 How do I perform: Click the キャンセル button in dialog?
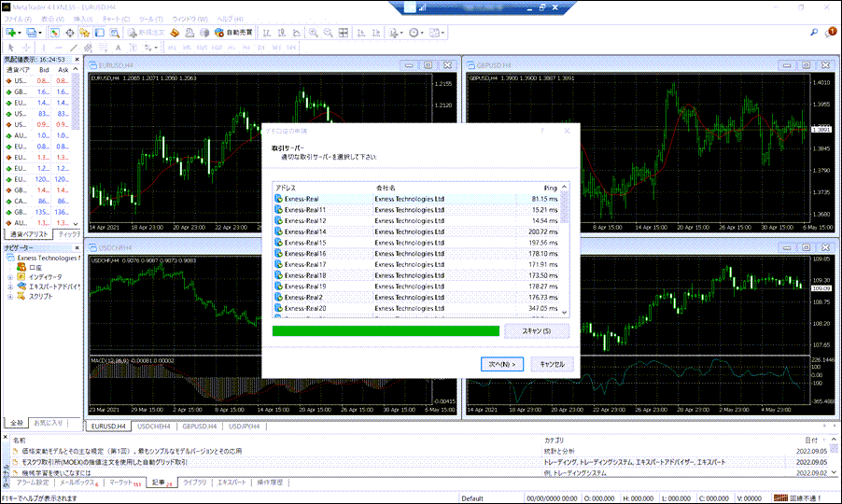click(x=552, y=364)
